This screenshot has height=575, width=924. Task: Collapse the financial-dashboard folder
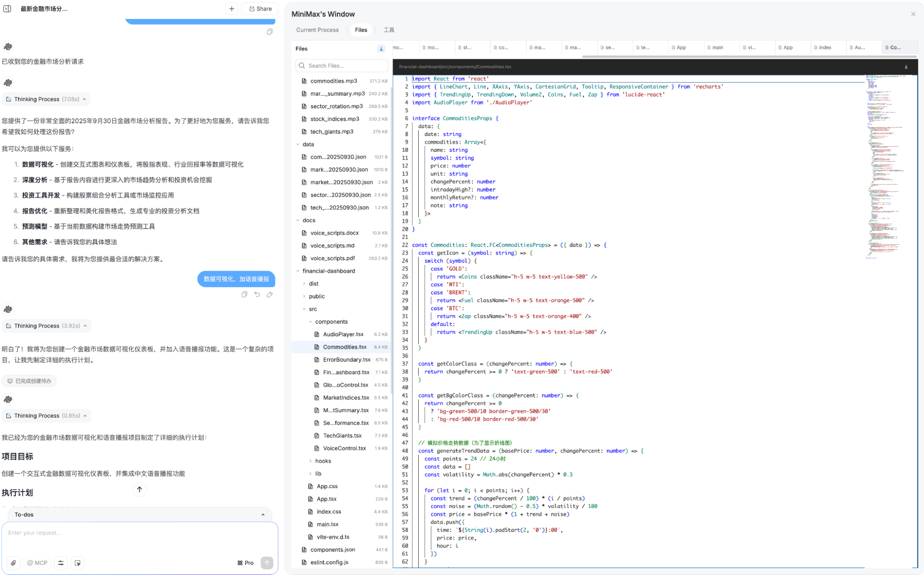(328, 271)
